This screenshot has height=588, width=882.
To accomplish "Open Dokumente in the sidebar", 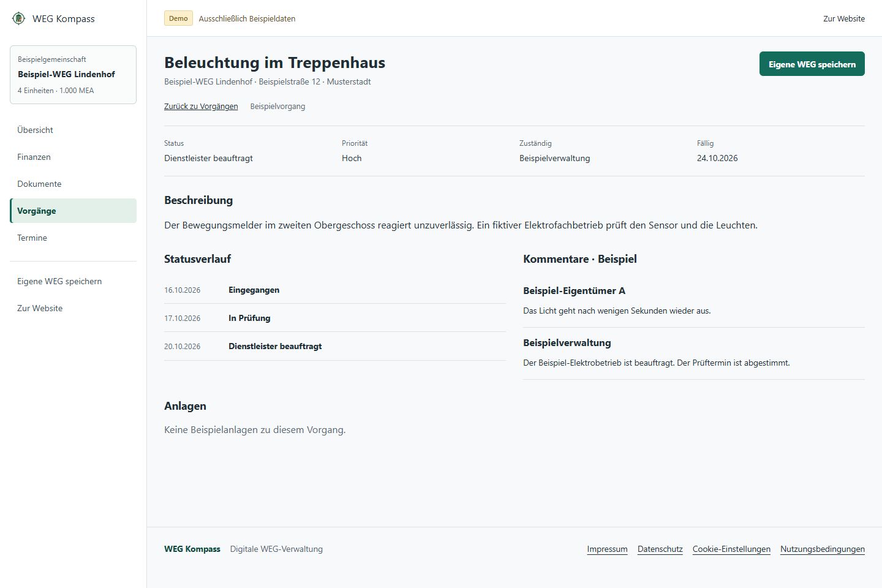I will (73, 184).
